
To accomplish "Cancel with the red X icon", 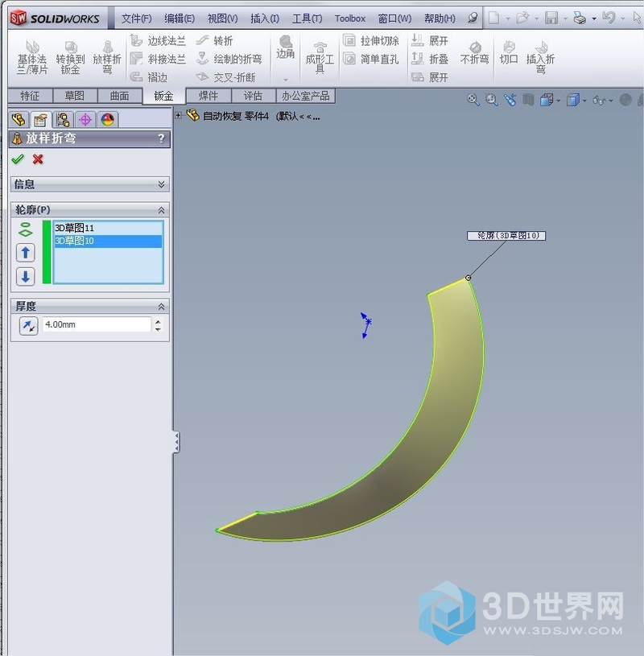I will [38, 159].
